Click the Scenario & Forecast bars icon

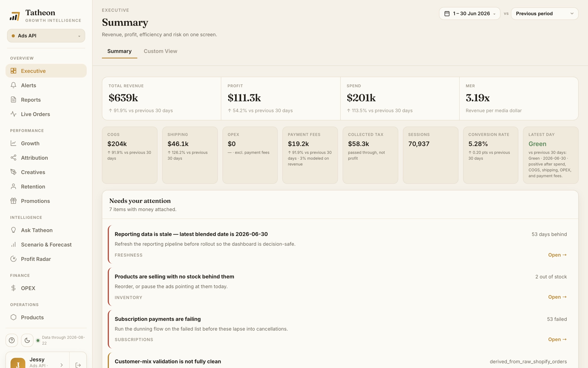point(13,244)
